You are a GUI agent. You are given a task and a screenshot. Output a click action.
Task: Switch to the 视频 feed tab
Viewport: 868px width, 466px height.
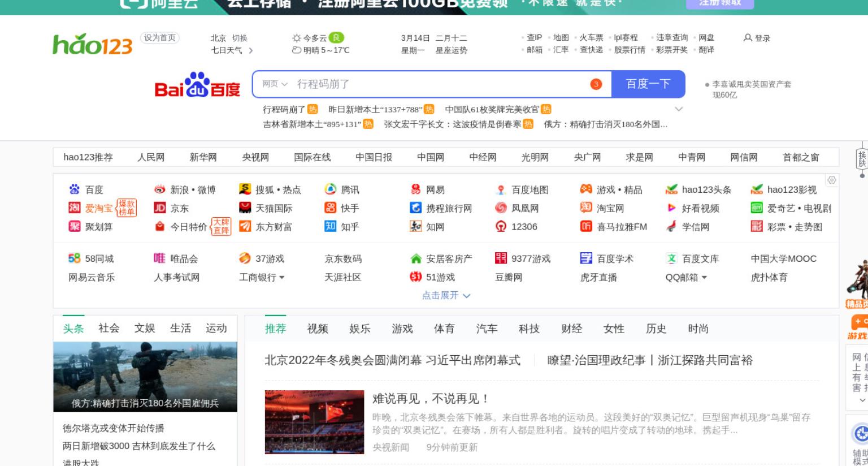coord(318,329)
